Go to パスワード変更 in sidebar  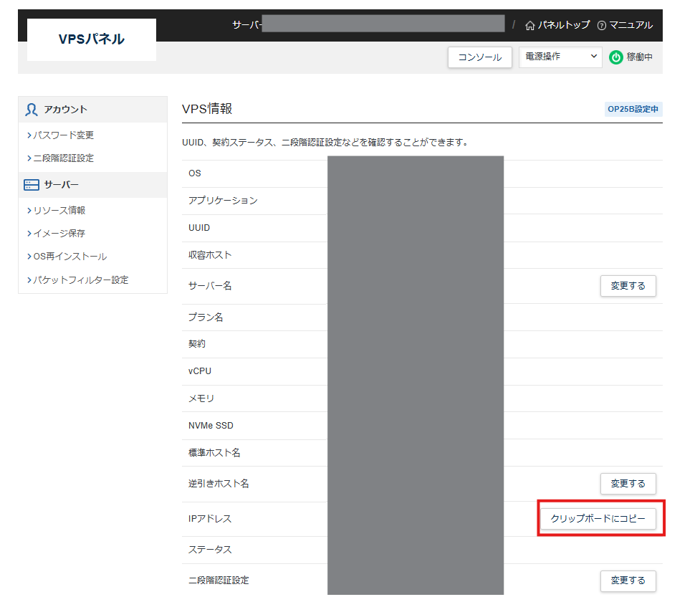[63, 135]
